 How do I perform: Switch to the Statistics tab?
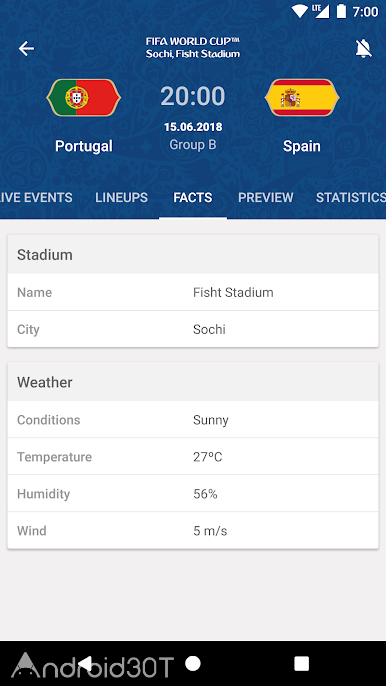351,197
